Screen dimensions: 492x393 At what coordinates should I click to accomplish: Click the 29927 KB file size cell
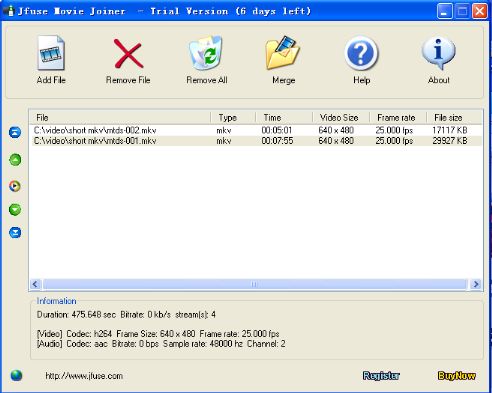coord(450,141)
